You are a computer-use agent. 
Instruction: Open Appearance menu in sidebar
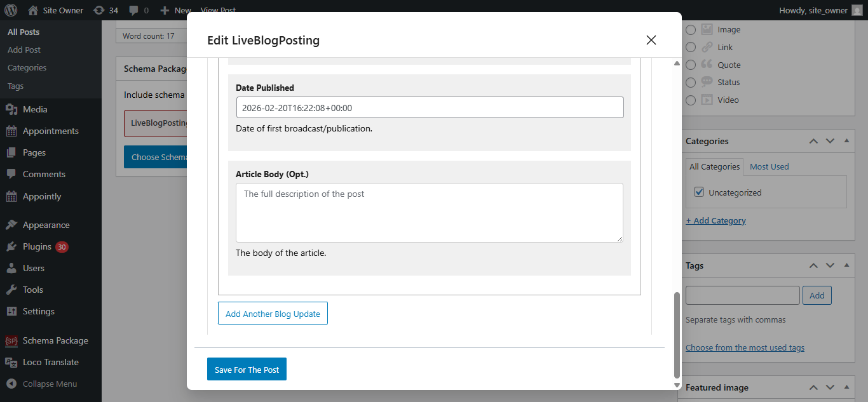pos(46,225)
